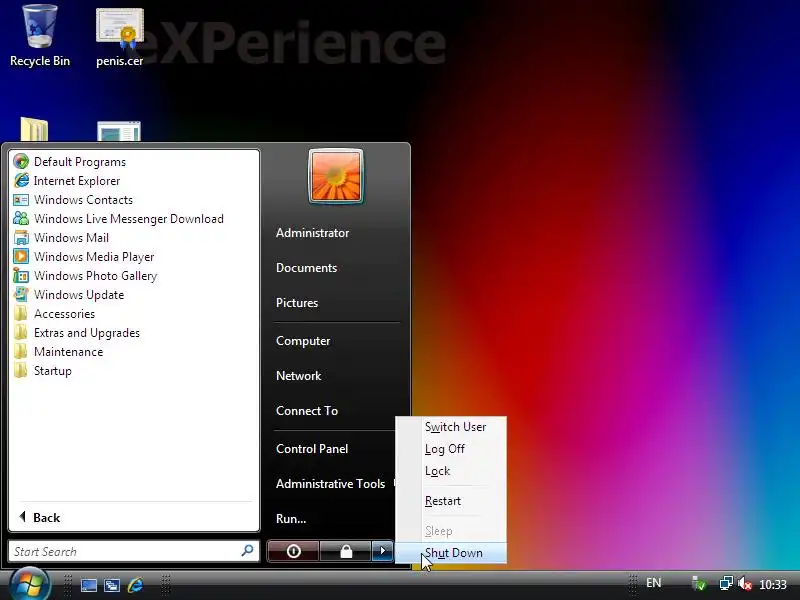Click the EN language indicator
800x600 pixels.
[654, 583]
